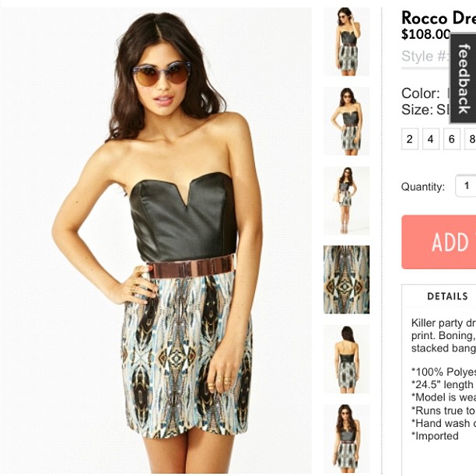Image resolution: width=476 pixels, height=476 pixels.
Task: Click the coral ADD to cart button
Action: click(439, 242)
